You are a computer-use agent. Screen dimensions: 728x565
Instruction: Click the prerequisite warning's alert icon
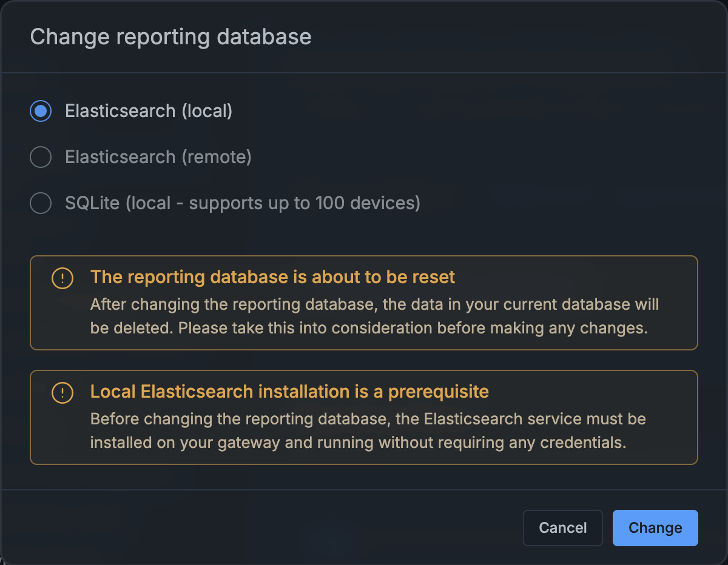click(x=62, y=393)
